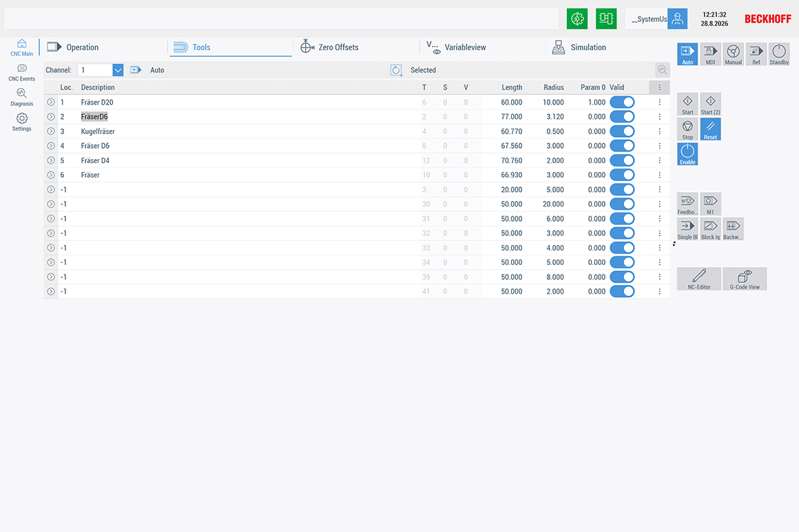Expand the FräserD6 row
The width and height of the screenshot is (799, 532).
(x=51, y=116)
